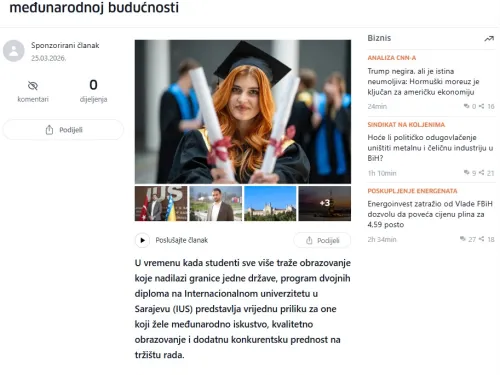Click the komentari label
This screenshot has width=500, height=375.
tap(33, 99)
